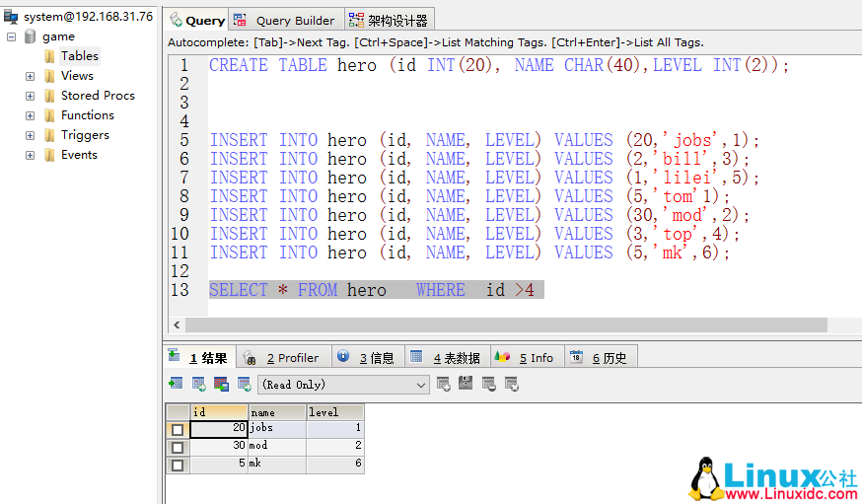Open the 3 信息 tab
The height and width of the screenshot is (504, 862).
pyautogui.click(x=368, y=358)
